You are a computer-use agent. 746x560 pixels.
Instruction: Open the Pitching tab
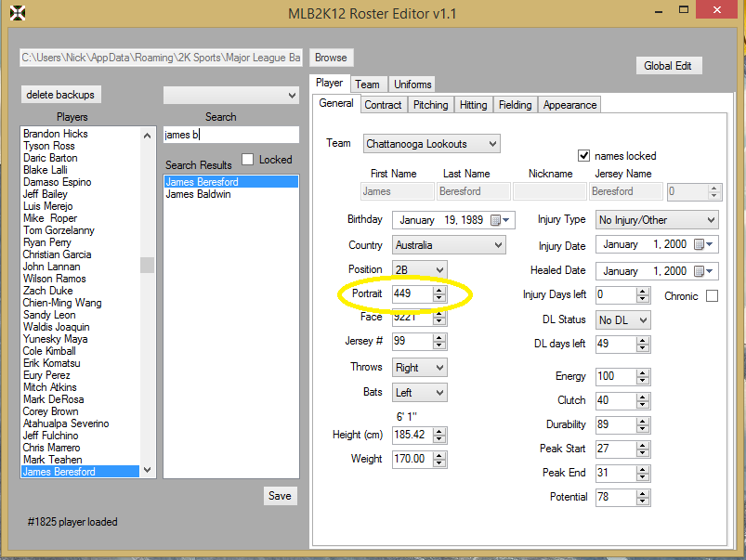(x=430, y=105)
